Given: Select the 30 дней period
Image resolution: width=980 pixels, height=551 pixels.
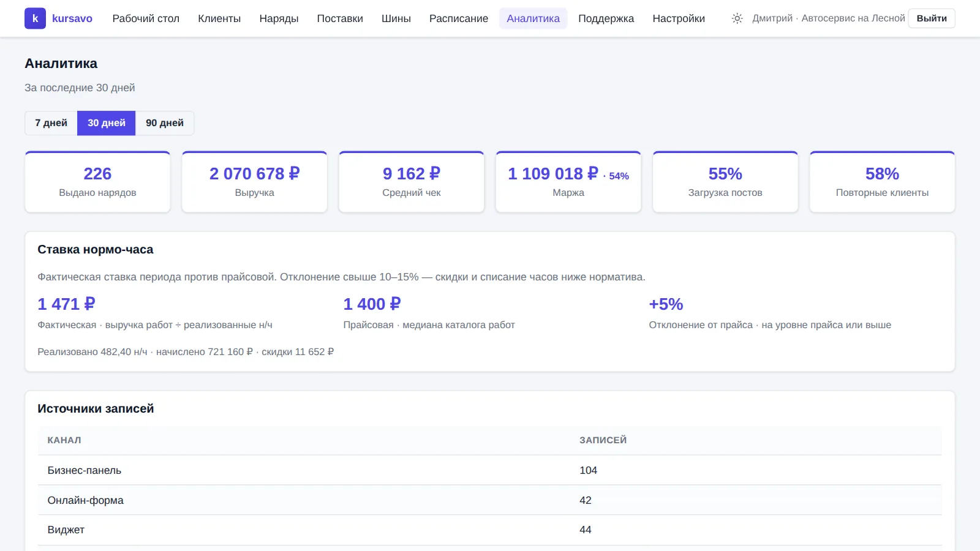Looking at the screenshot, I should [x=107, y=123].
